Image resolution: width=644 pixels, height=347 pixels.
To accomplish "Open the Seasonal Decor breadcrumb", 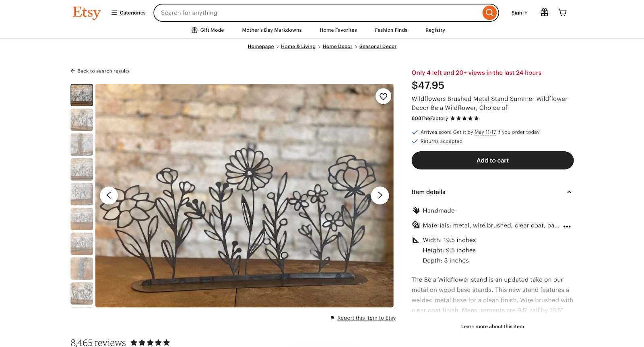I will (x=377, y=46).
